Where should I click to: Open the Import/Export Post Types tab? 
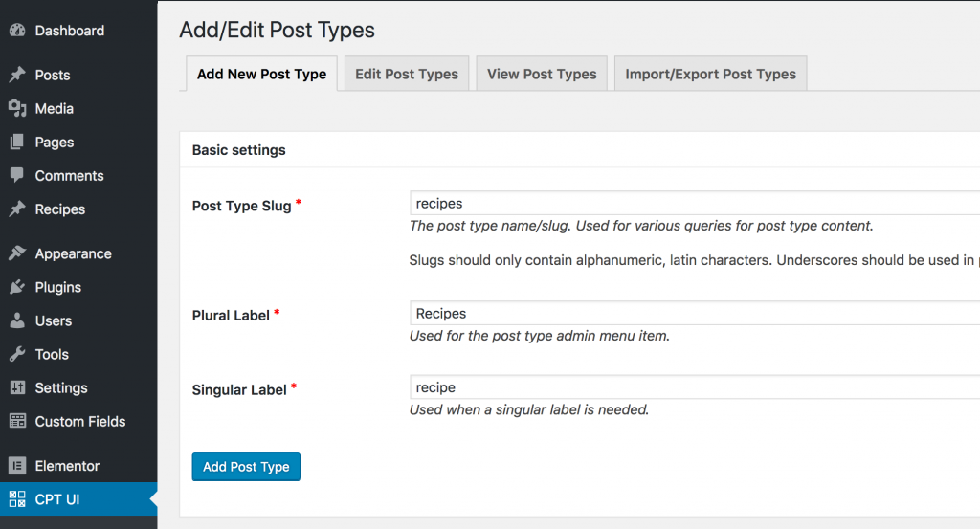[x=710, y=74]
